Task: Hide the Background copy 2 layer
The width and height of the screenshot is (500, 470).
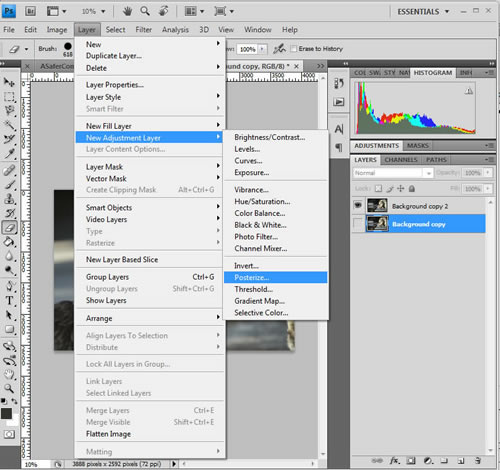Action: click(358, 205)
